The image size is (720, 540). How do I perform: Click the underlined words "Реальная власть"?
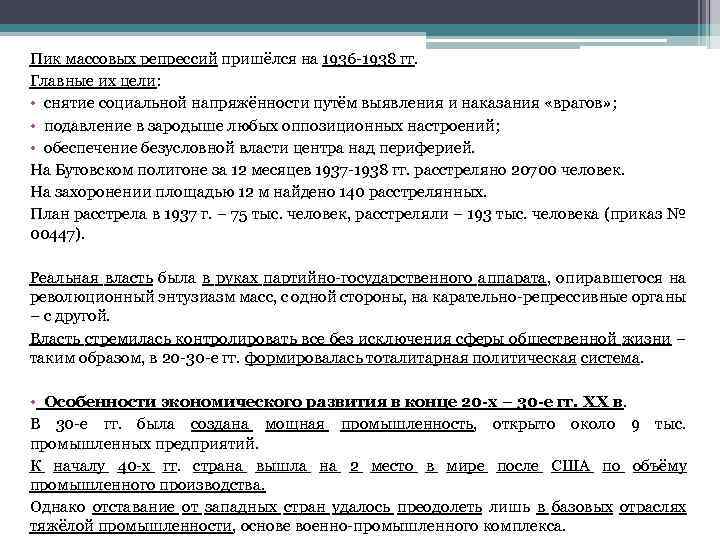tap(91, 278)
